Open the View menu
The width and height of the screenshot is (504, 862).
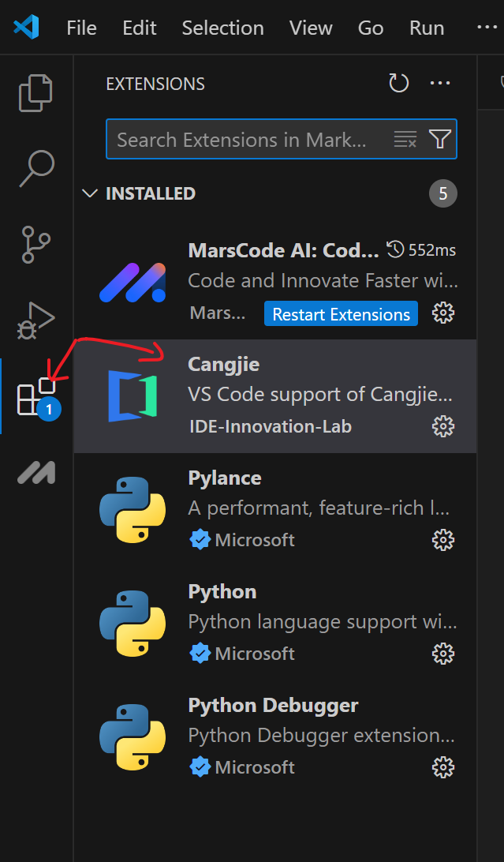pos(311,28)
